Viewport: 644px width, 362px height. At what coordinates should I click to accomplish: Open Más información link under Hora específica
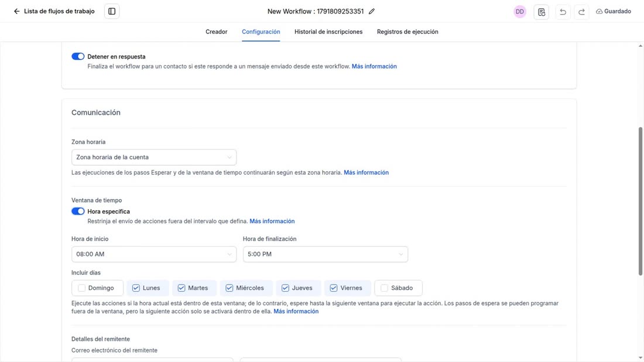272,221
